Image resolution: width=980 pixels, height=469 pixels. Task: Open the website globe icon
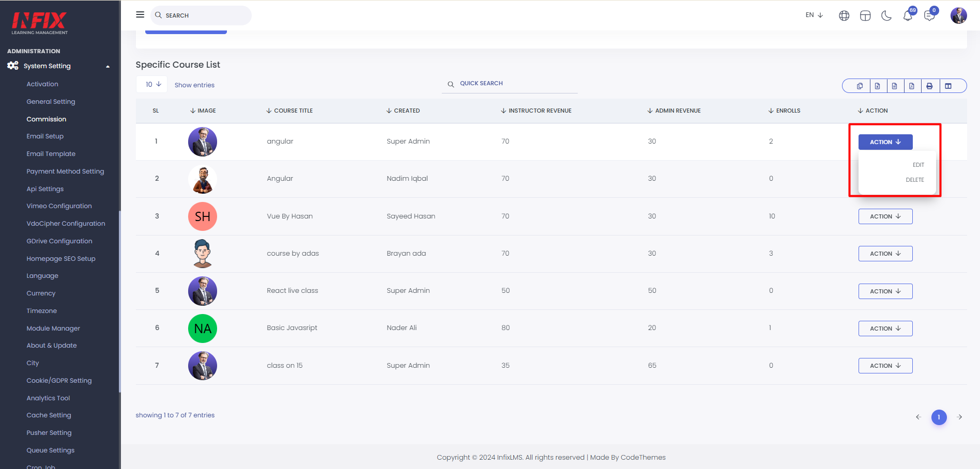pos(844,15)
